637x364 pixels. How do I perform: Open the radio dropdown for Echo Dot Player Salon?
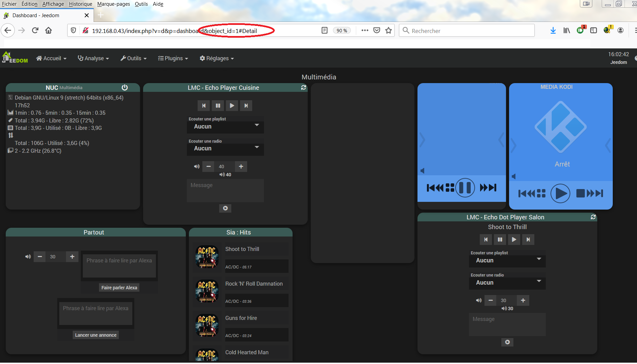(507, 283)
